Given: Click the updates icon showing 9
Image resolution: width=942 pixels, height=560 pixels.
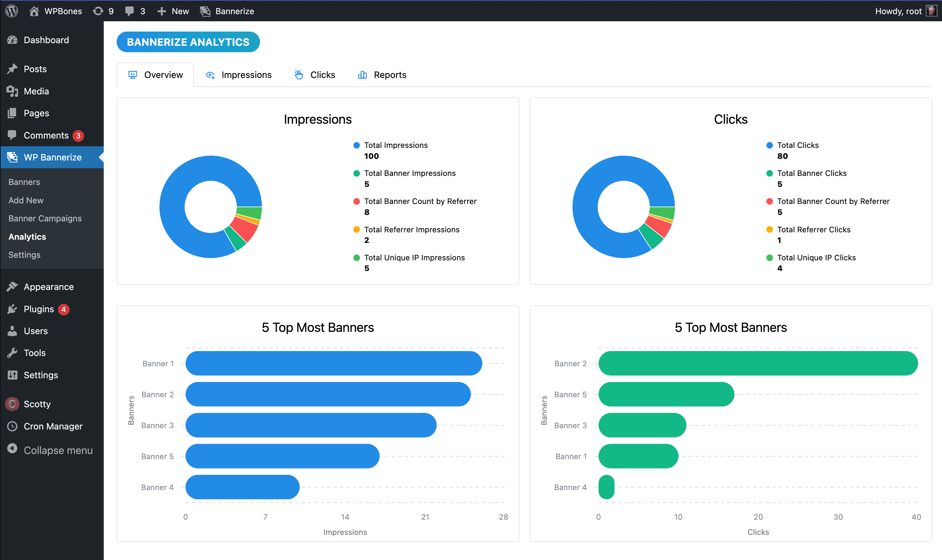Looking at the screenshot, I should [98, 11].
